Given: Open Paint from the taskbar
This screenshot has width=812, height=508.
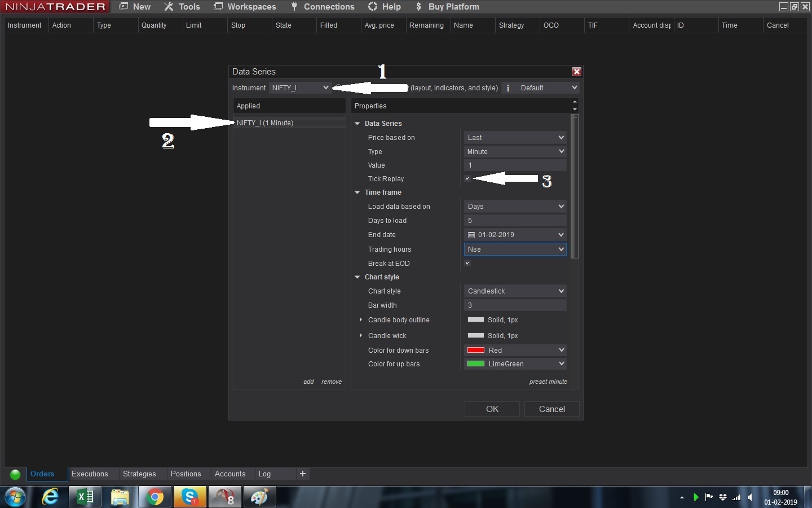Looking at the screenshot, I should tap(260, 497).
